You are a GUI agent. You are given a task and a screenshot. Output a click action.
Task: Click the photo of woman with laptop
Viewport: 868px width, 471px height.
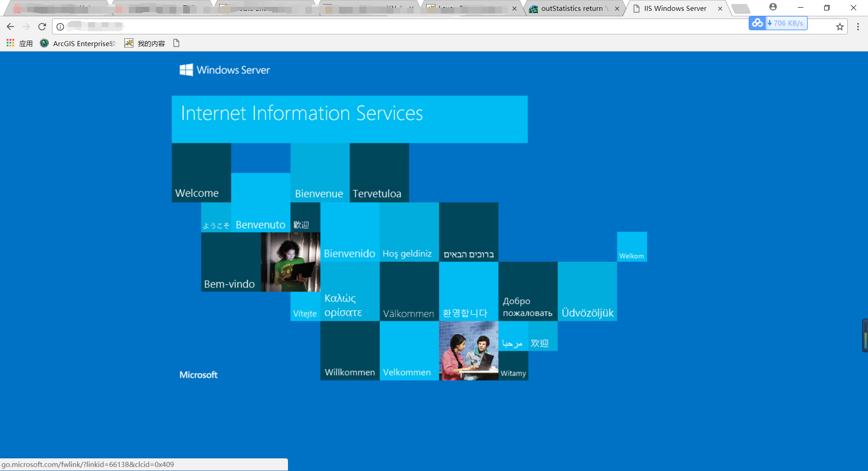pyautogui.click(x=291, y=262)
